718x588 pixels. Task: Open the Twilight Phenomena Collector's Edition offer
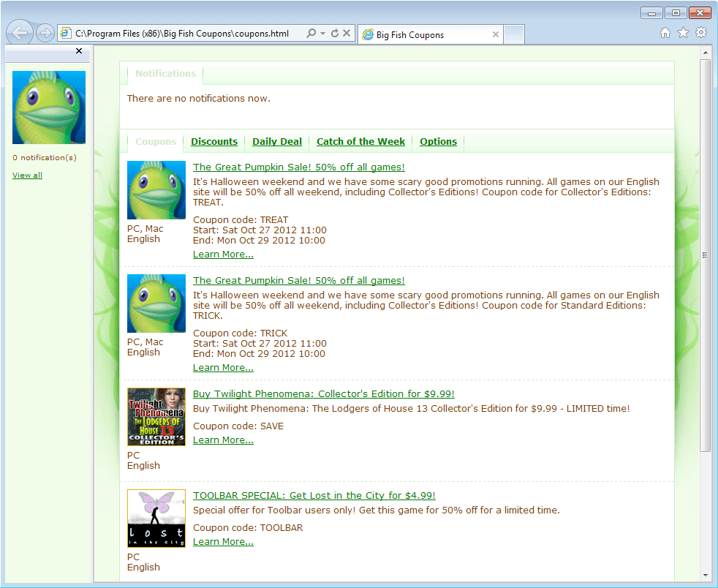click(323, 393)
